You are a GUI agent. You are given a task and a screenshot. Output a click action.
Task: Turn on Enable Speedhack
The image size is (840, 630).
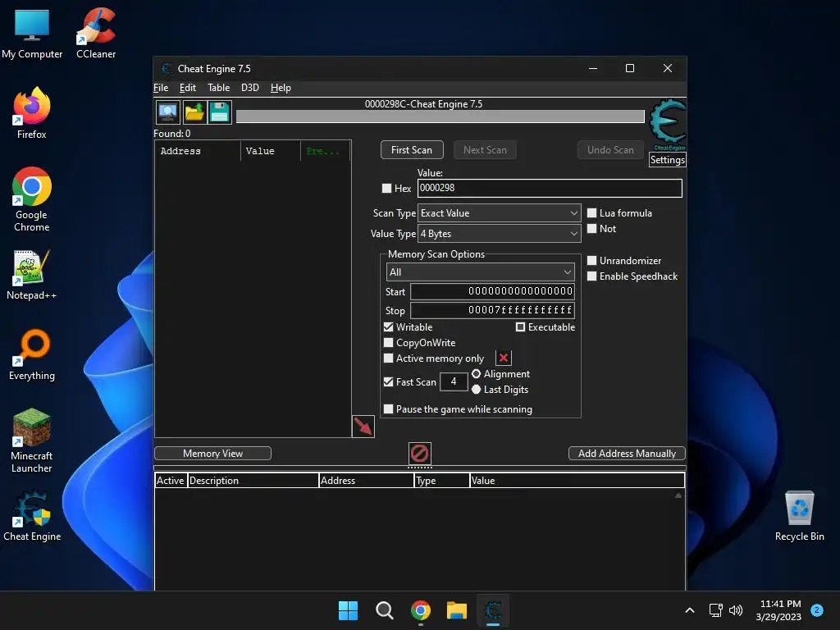(x=592, y=276)
